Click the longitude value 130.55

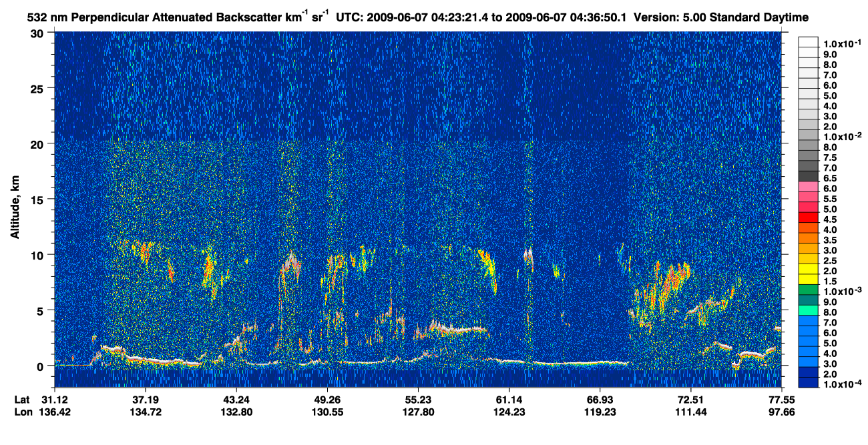327,412
